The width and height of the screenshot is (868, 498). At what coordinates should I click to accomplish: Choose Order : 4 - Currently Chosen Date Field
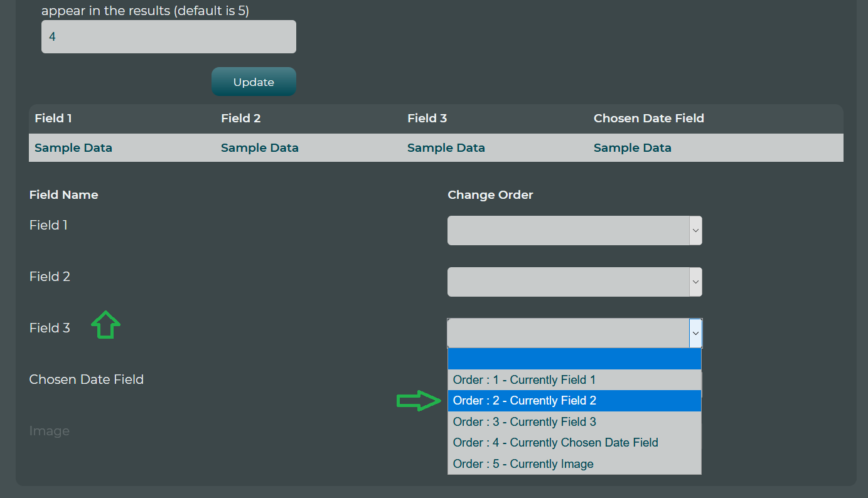[574, 443]
